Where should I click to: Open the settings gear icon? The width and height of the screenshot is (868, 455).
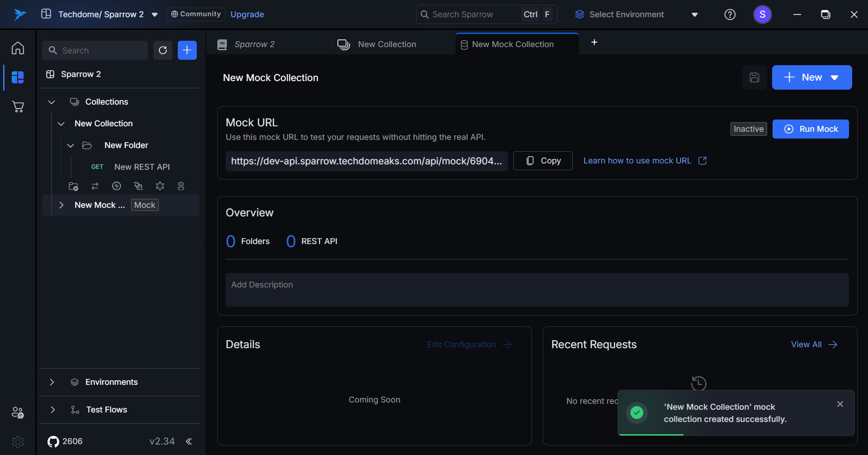pyautogui.click(x=18, y=441)
